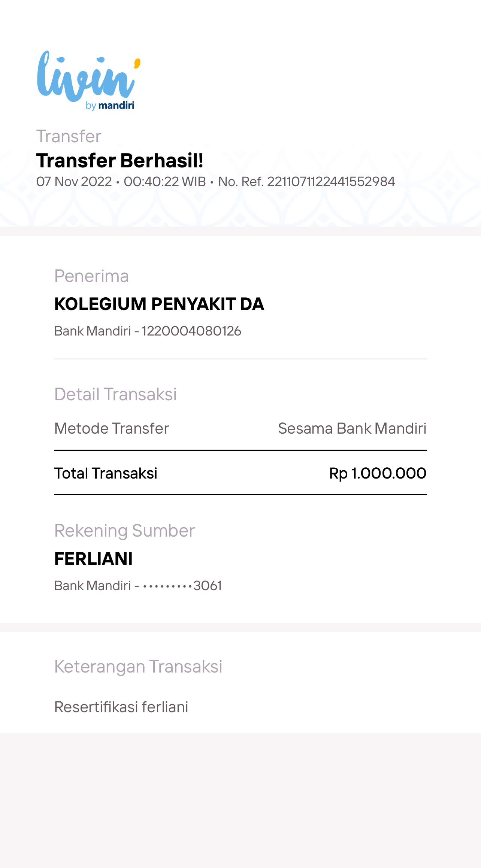The height and width of the screenshot is (868, 481).
Task: Select the Rp 1.000.000 amount
Action: (378, 473)
